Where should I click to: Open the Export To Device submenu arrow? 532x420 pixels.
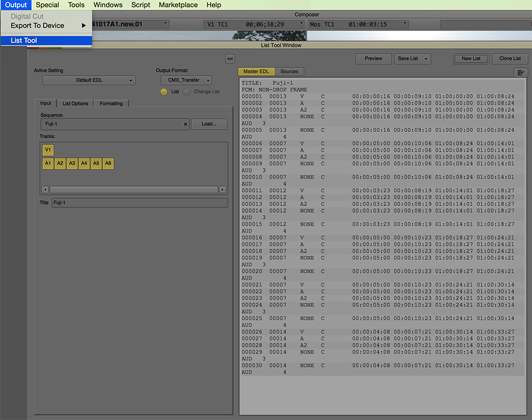(84, 25)
